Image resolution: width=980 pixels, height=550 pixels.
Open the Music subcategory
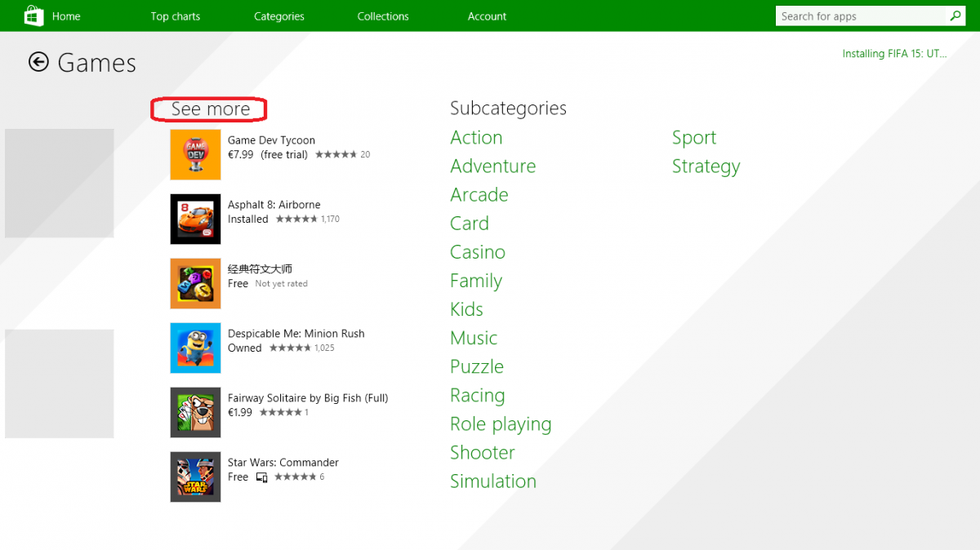[x=474, y=338]
